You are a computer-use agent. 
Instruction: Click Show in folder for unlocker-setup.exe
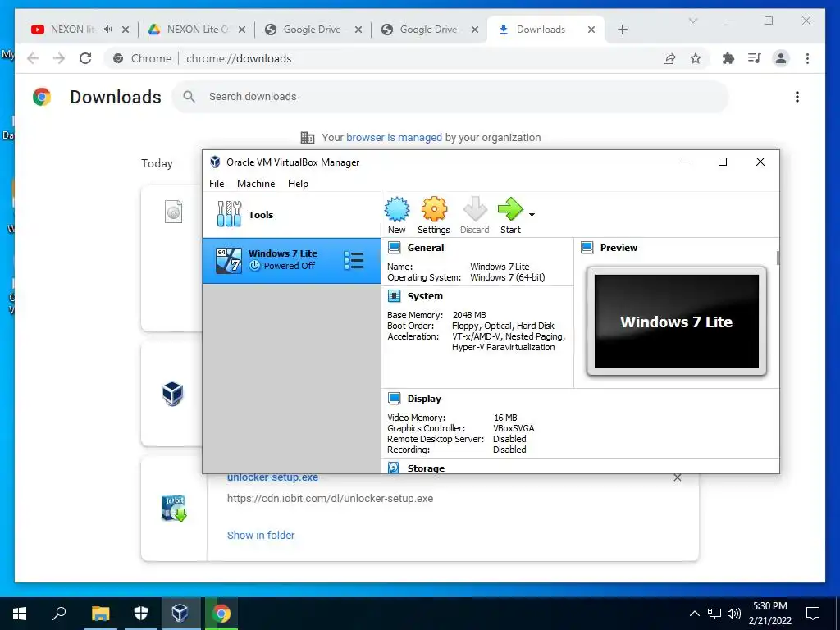point(261,535)
